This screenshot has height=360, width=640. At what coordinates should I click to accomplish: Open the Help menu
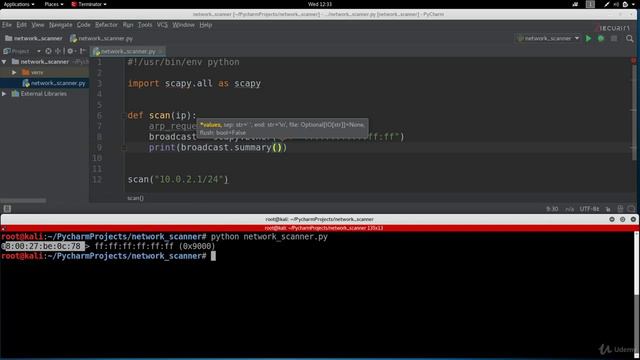[x=205, y=25]
